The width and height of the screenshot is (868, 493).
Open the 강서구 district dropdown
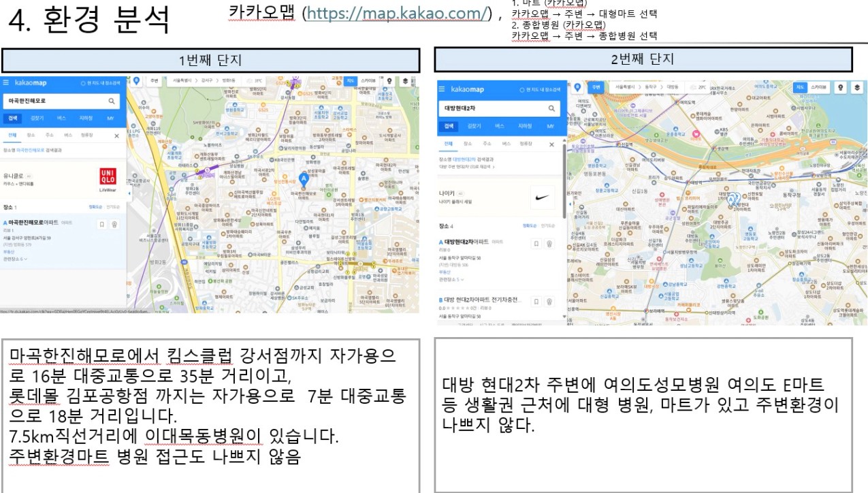tap(206, 80)
